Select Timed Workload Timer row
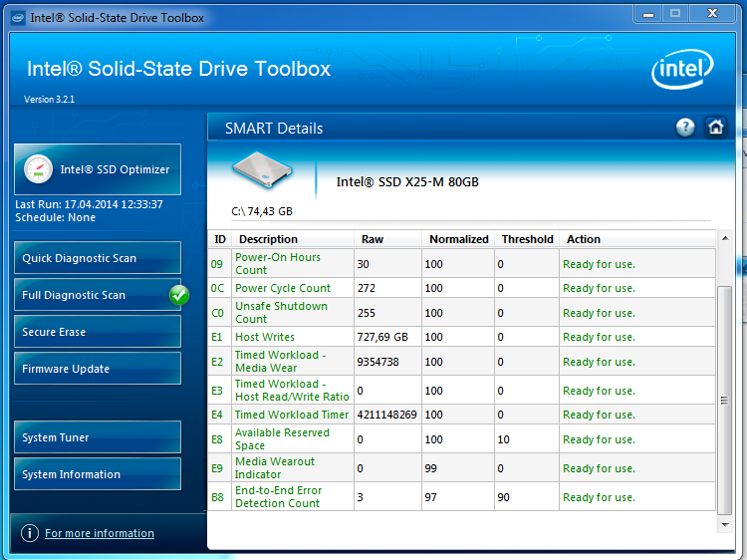 point(462,415)
